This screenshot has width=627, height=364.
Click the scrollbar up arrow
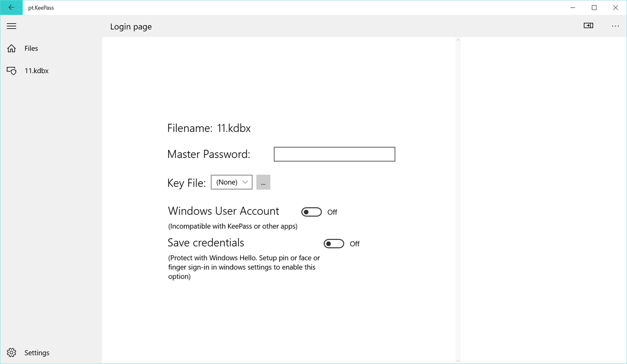pos(458,40)
